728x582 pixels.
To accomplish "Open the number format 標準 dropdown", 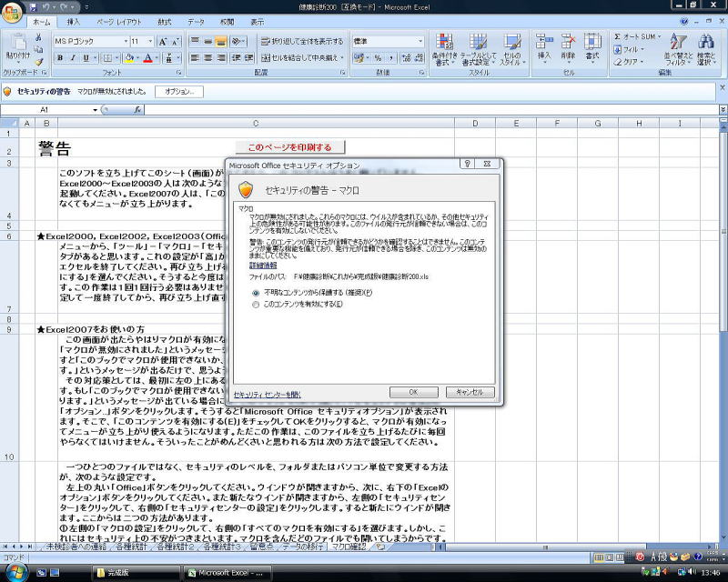I will [420, 41].
